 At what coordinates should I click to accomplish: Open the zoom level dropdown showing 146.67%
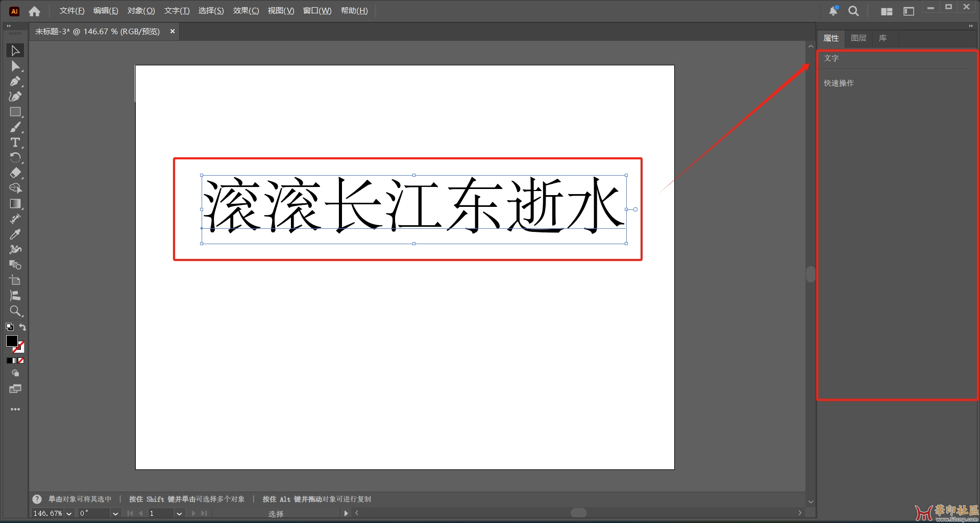point(70,513)
